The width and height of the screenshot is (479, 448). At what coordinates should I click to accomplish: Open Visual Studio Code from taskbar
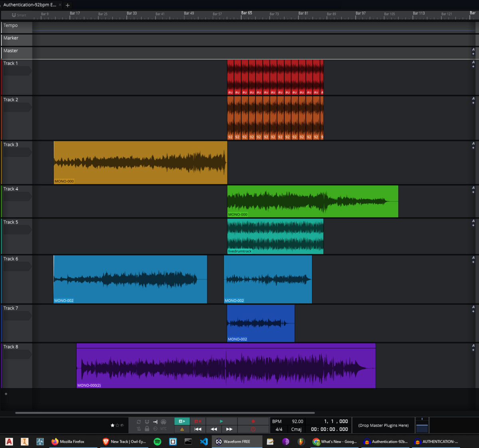(204, 442)
